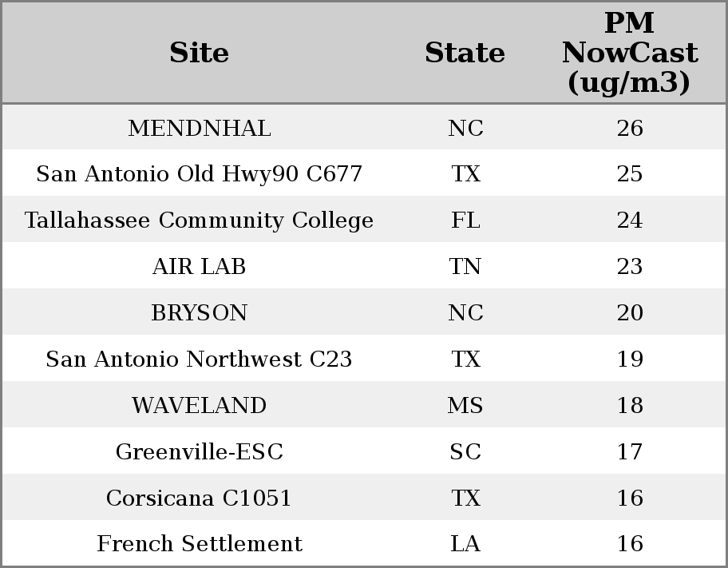The image size is (728, 568).
Task: Click the LA state cell
Action: [x=465, y=544]
